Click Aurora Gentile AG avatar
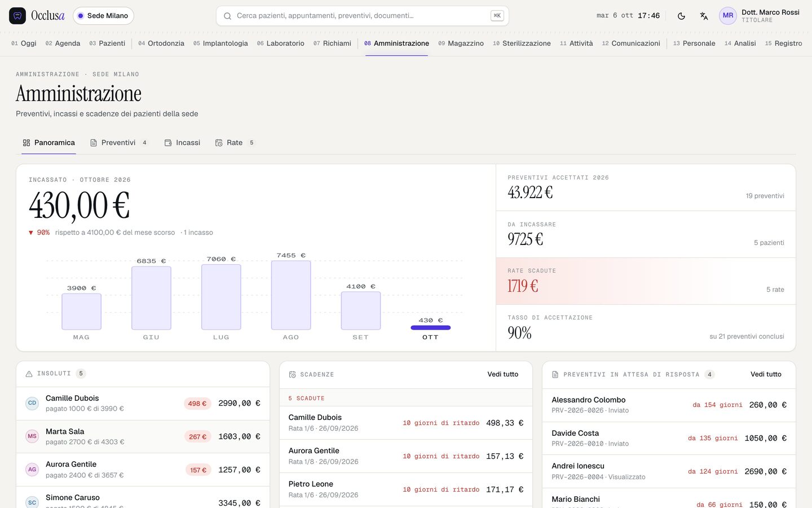812x508 pixels. (32, 470)
